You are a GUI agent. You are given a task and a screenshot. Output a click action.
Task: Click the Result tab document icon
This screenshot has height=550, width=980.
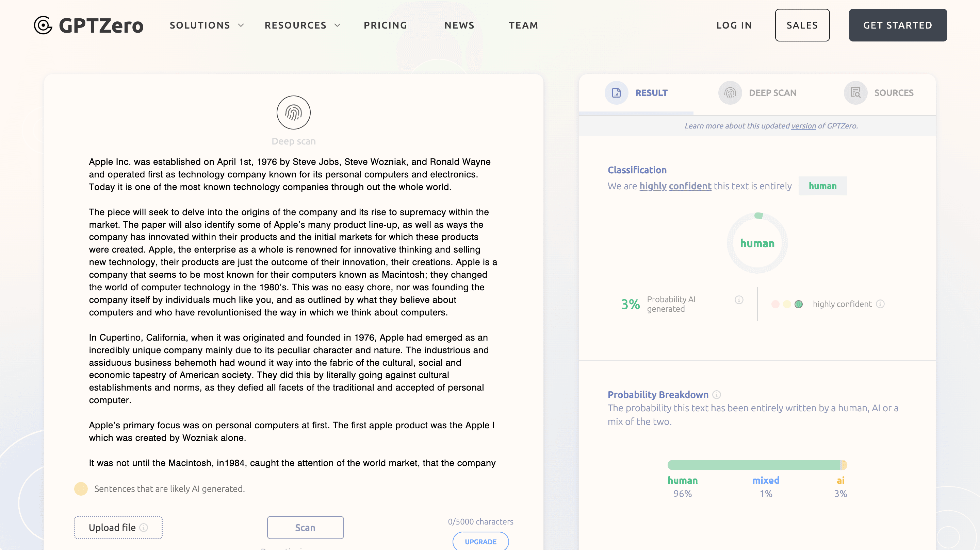tap(616, 93)
